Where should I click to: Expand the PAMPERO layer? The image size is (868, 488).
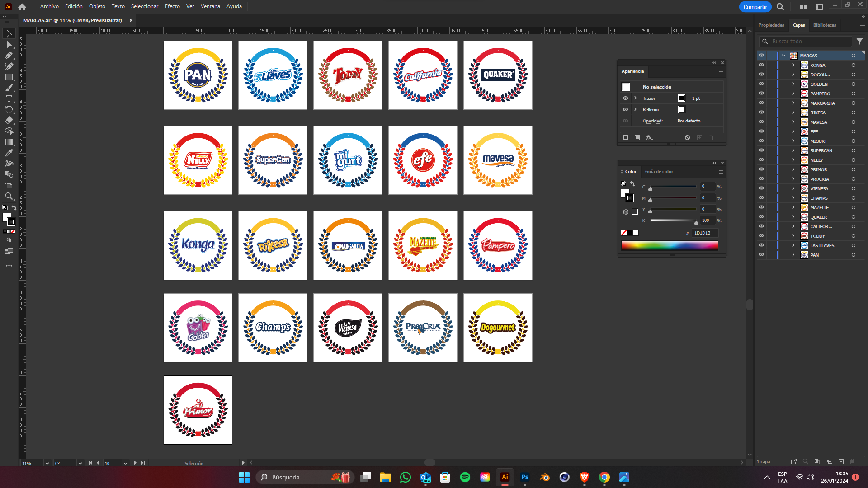tap(793, 94)
